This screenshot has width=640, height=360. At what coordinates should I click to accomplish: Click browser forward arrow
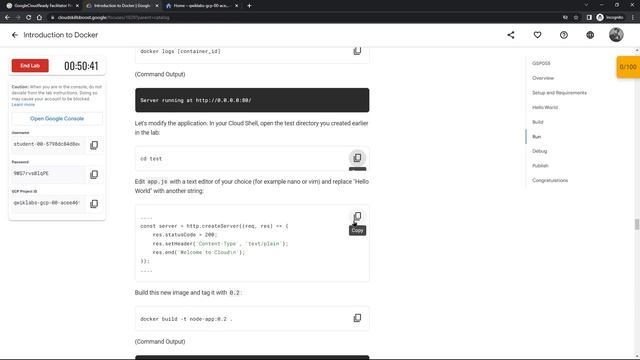click(18, 18)
